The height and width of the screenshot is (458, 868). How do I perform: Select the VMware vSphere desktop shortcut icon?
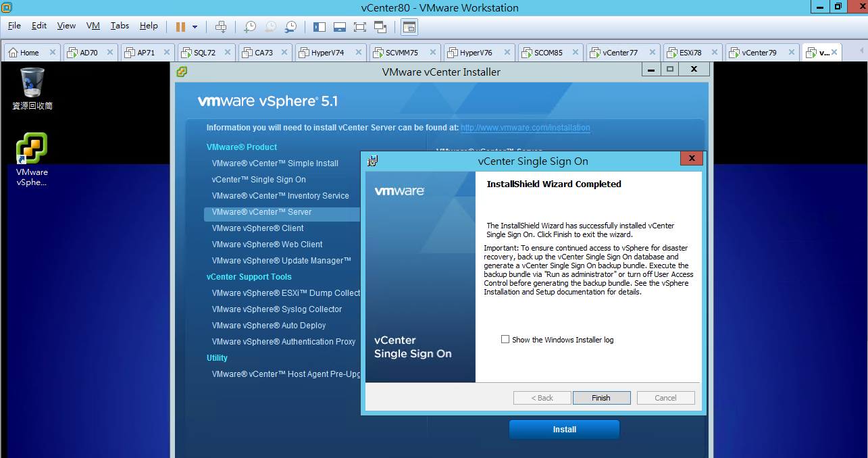tap(32, 159)
